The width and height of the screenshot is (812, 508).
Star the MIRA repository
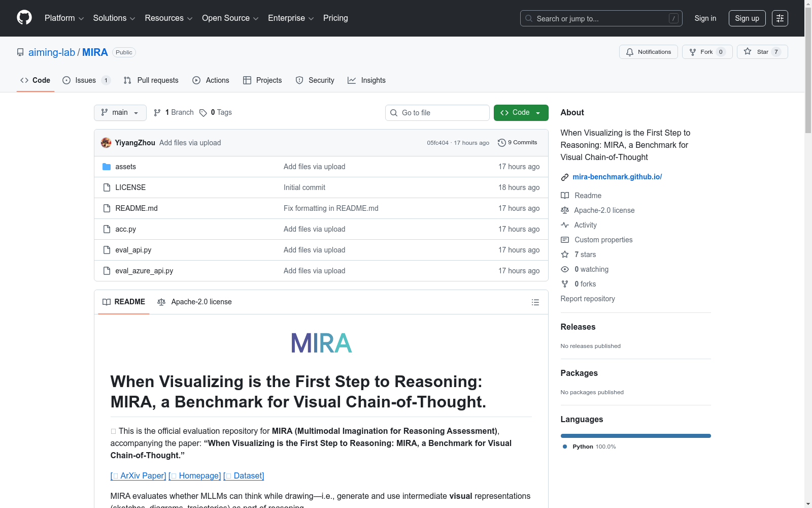point(762,52)
